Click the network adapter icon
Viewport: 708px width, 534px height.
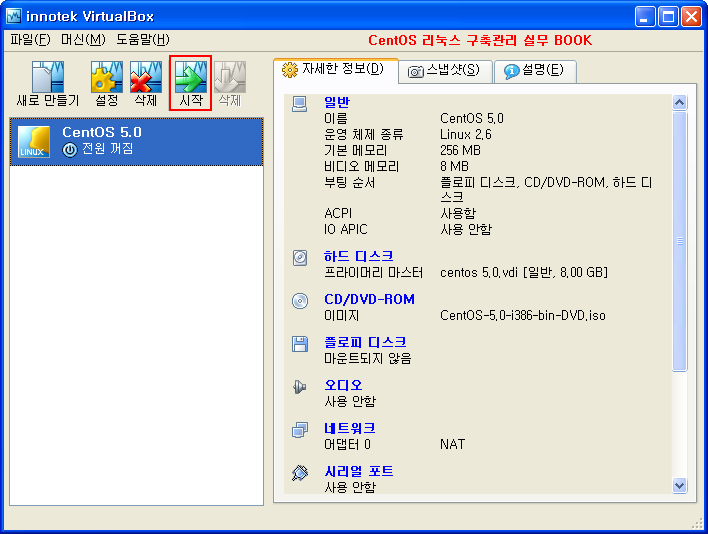pos(300,430)
